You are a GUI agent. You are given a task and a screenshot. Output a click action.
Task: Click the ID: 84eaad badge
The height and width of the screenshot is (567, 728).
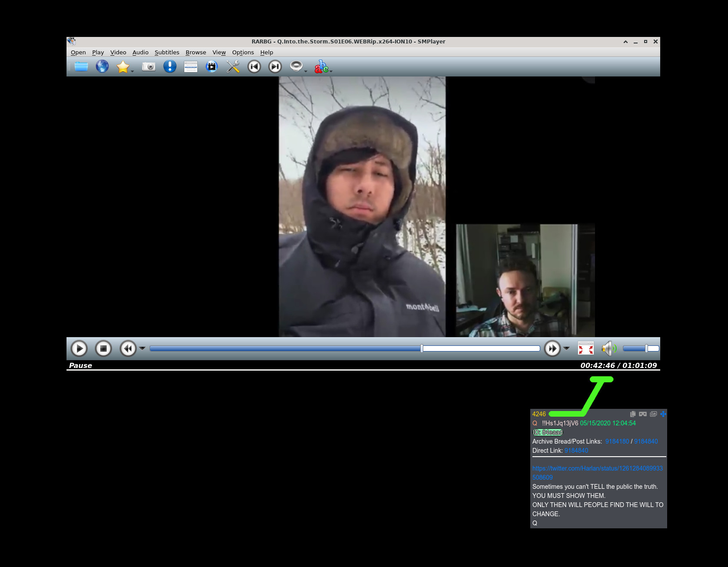click(x=548, y=432)
